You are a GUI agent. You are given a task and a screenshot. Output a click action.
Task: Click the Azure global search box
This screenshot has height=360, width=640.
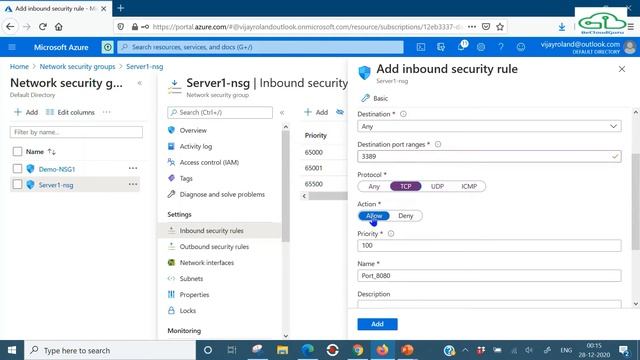tap(260, 47)
